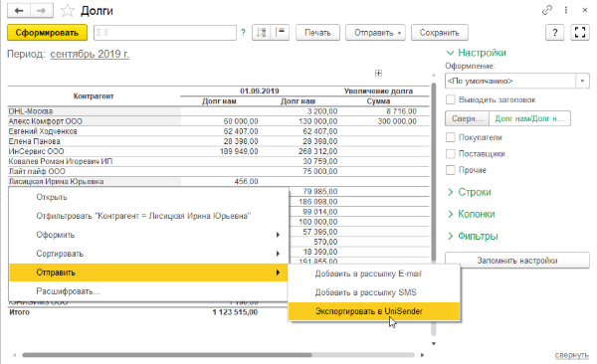Click the Контрагент column header
This screenshot has height=364, width=597.
94,96
